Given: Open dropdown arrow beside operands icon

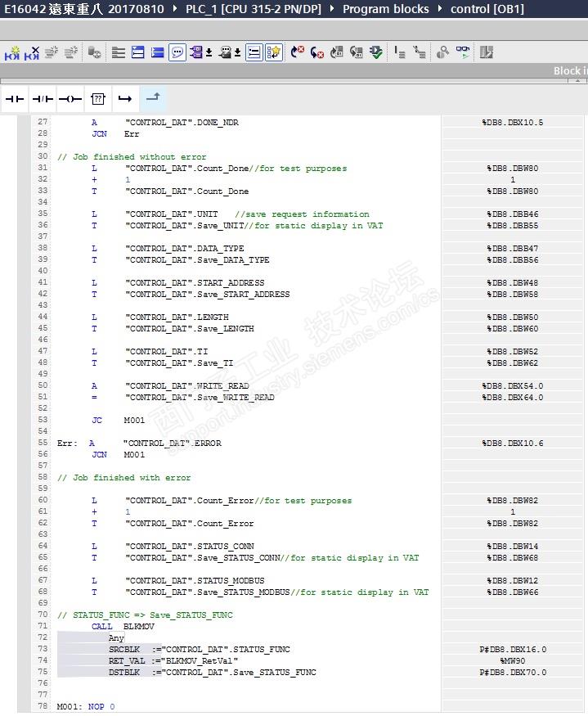Looking at the screenshot, I should (209, 52).
